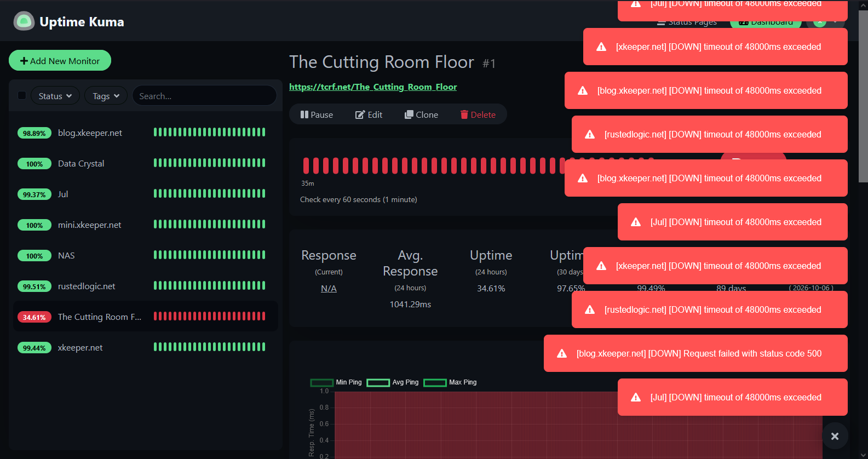Open the tcrf.net Cutting Room Floor link

[373, 87]
